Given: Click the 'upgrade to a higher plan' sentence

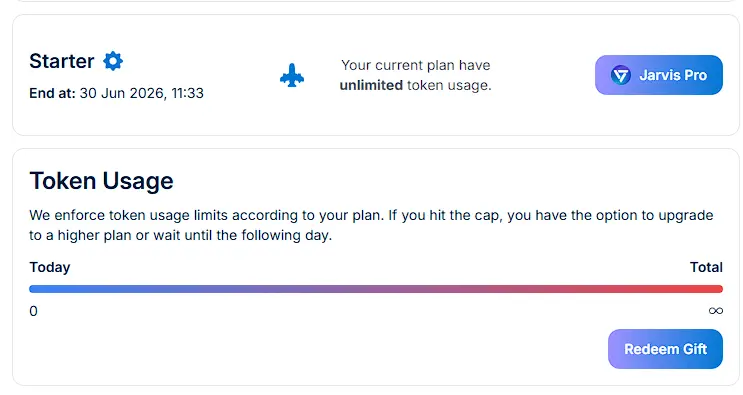Looking at the screenshot, I should tap(371, 225).
